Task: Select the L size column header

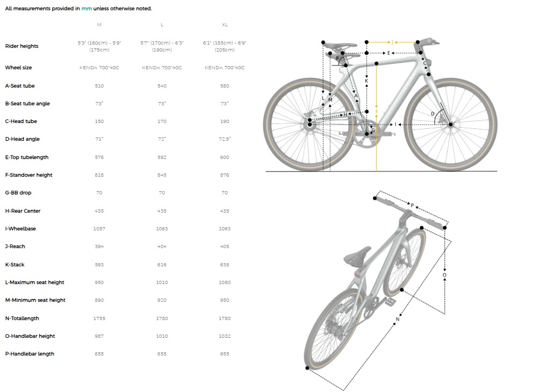Action: (x=162, y=25)
